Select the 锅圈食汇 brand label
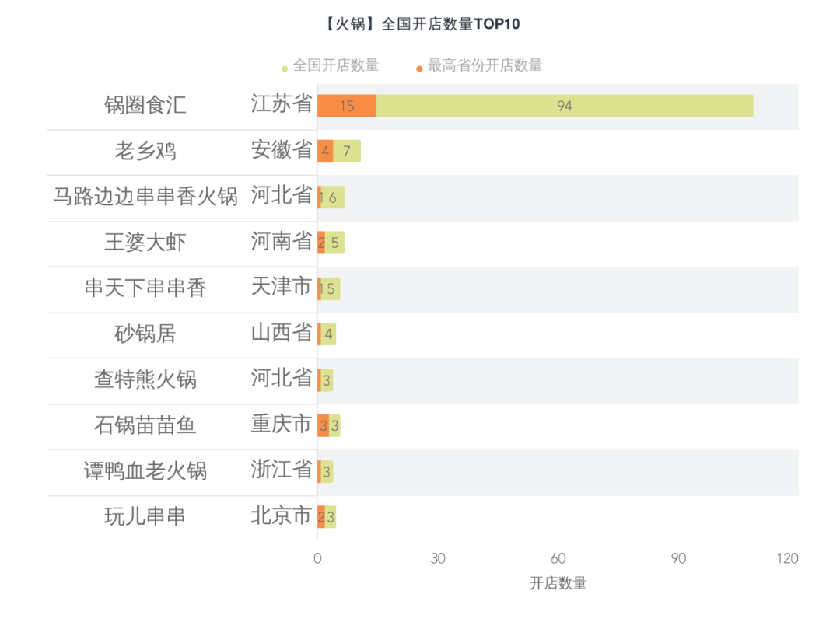This screenshot has height=629, width=840. [145, 105]
